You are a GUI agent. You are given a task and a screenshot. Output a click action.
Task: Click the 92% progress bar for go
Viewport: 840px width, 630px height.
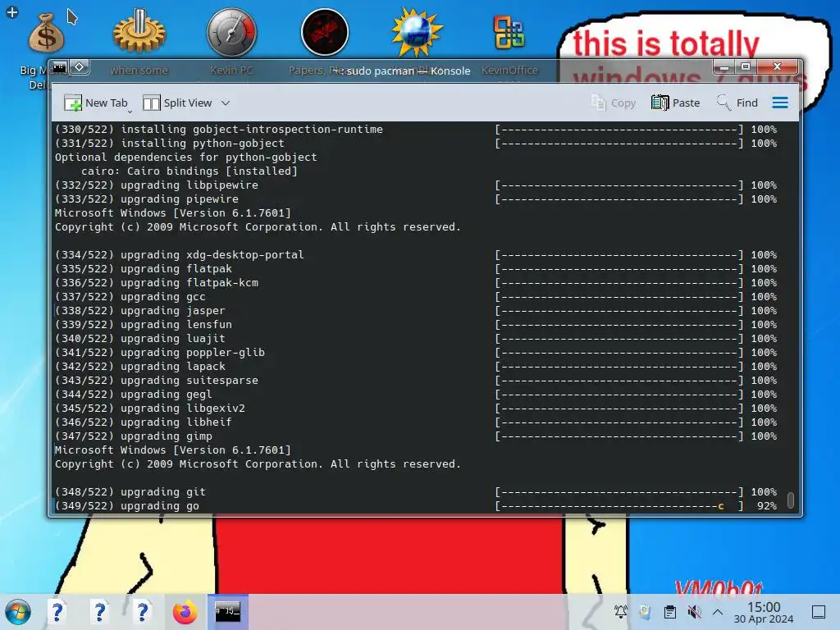(619, 505)
